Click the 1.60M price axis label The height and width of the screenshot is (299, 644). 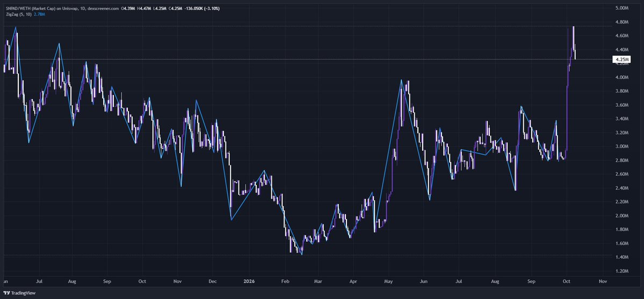(x=621, y=244)
